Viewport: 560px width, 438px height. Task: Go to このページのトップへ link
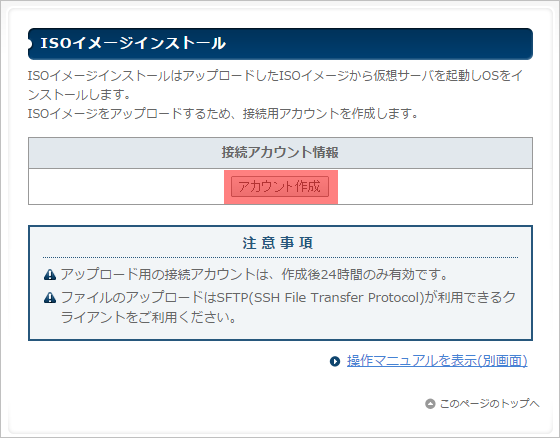489,403
